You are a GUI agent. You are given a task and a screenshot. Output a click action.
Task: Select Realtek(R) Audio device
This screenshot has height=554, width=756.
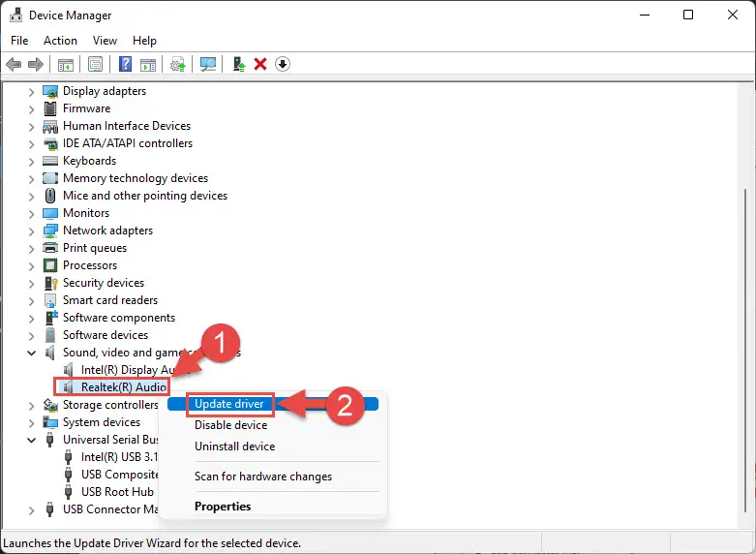[124, 387]
